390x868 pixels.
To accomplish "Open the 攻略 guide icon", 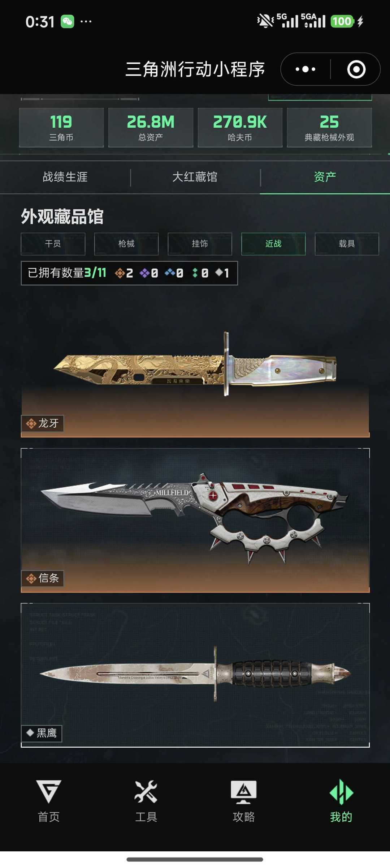I will [244, 801].
